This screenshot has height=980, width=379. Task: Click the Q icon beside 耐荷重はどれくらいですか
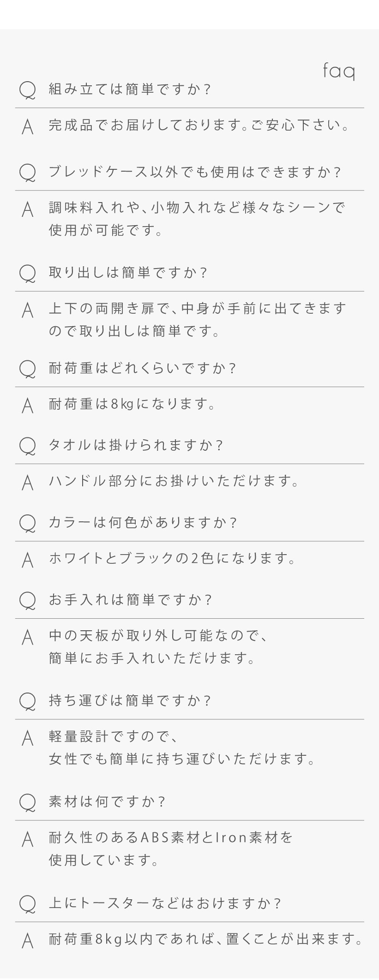(x=28, y=369)
